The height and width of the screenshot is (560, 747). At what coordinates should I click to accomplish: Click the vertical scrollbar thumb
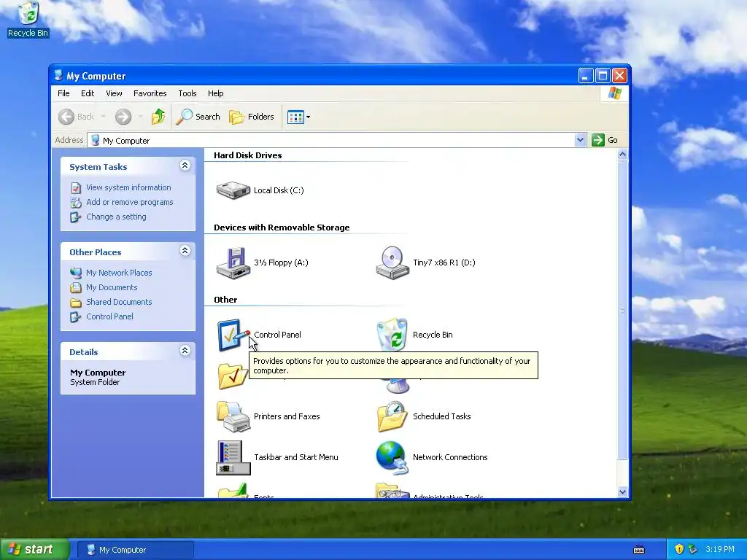coord(622,310)
